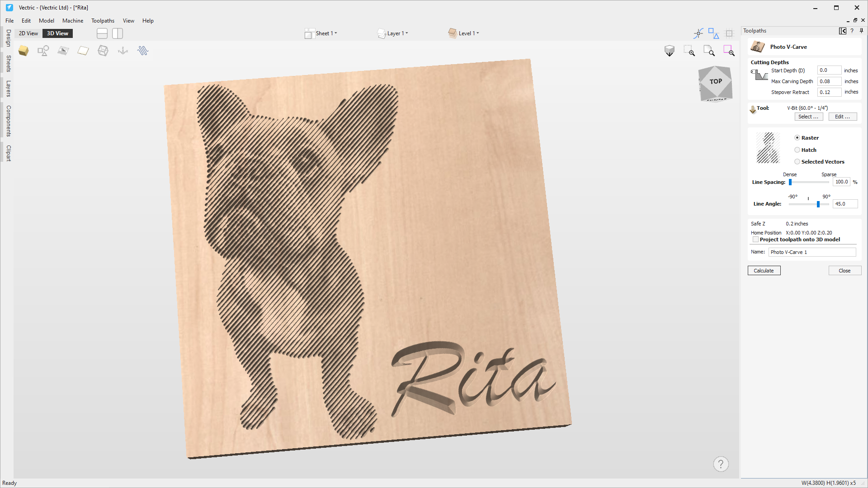
Task: Open the Layer 1 dropdown
Action: click(397, 33)
